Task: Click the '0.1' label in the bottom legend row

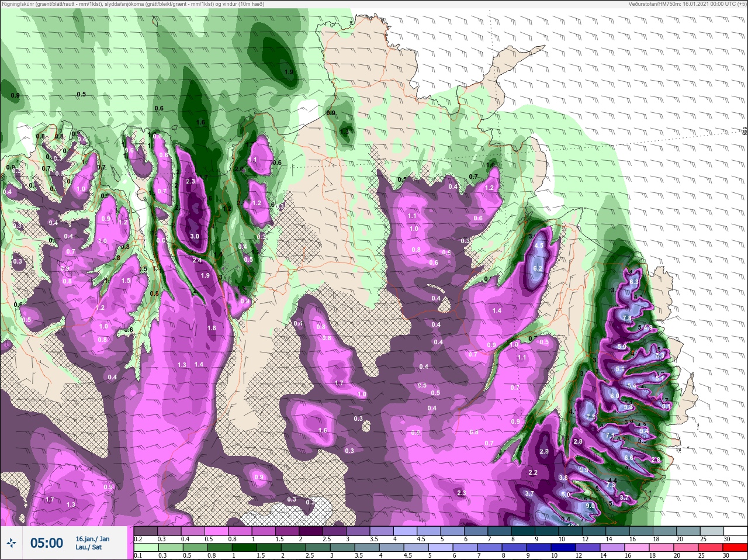Action: (138, 556)
